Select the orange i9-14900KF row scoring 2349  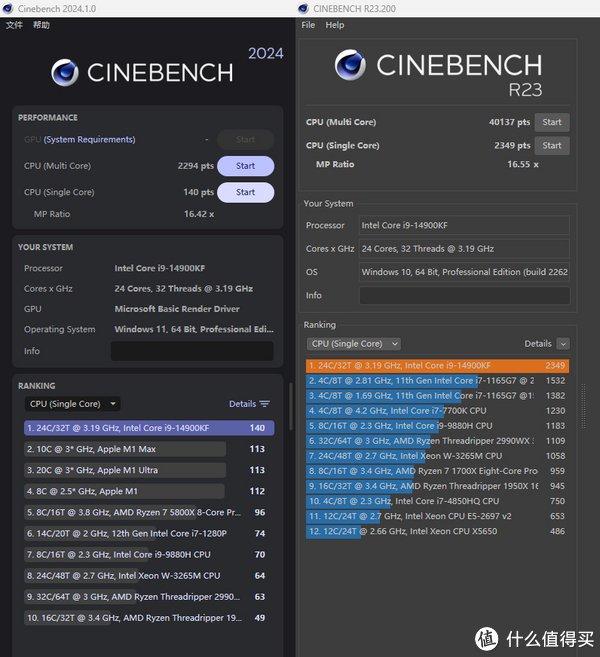(437, 366)
